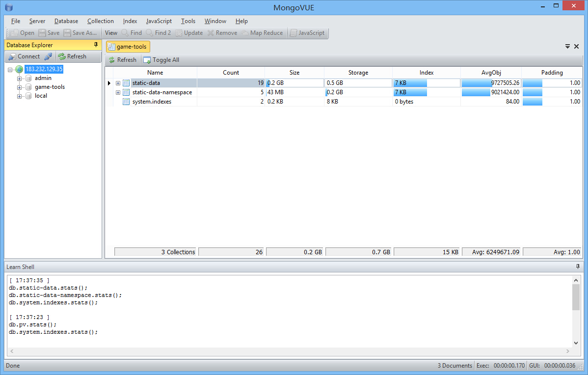Image resolution: width=588 pixels, height=375 pixels.
Task: Sort by the Storage column header
Action: [x=358, y=72]
